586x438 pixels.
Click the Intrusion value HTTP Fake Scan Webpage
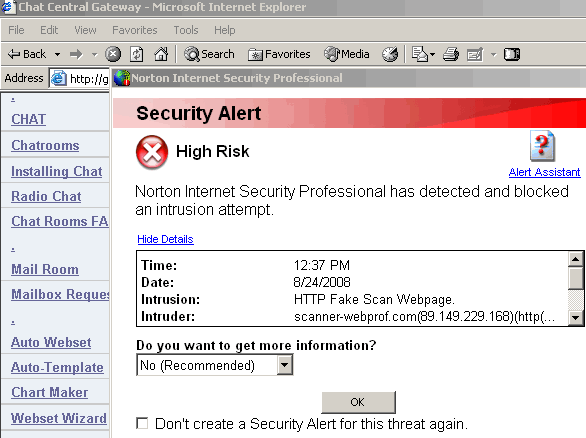tap(374, 299)
